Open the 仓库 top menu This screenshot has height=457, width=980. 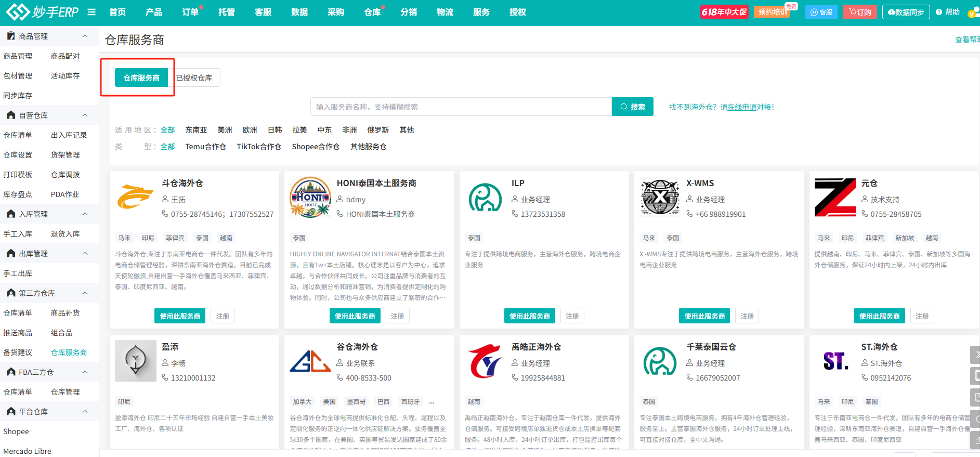point(372,12)
